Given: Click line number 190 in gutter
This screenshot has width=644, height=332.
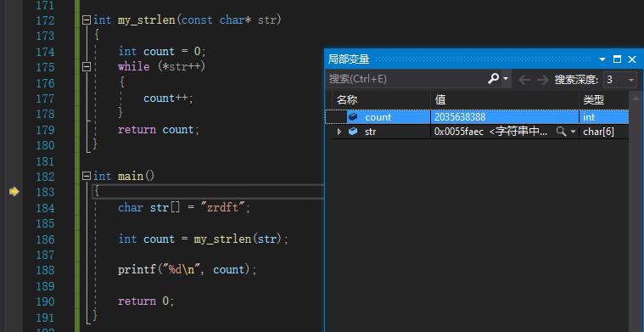Looking at the screenshot, I should tap(45, 301).
